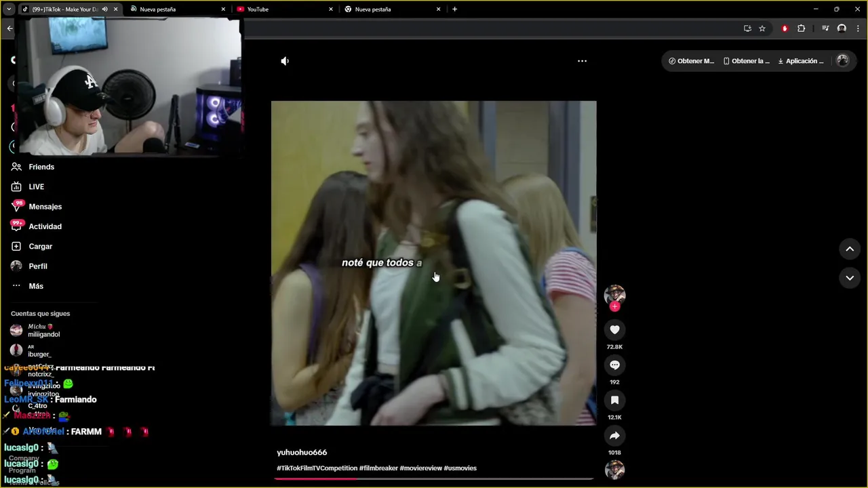The height and width of the screenshot is (488, 868).
Task: Open the Chrome three-dot menu
Action: 858,28
